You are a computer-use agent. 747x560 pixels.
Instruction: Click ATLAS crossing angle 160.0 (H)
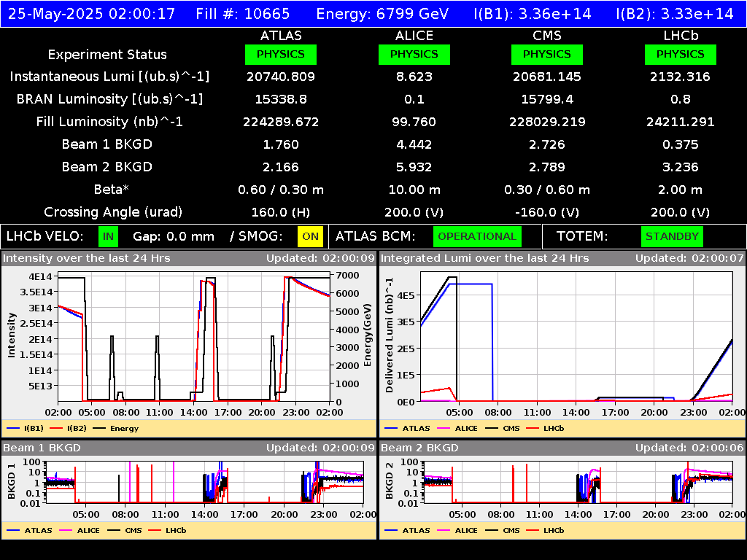click(281, 212)
